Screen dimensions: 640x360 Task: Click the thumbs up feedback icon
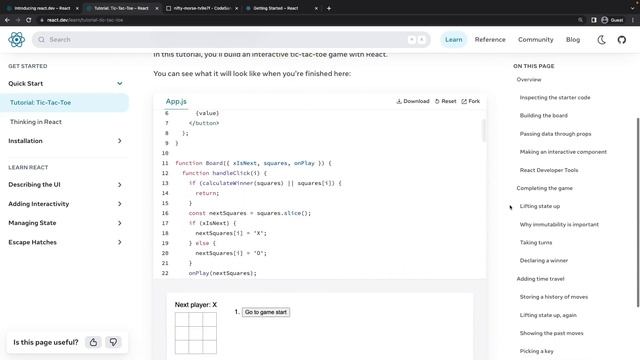(x=93, y=342)
